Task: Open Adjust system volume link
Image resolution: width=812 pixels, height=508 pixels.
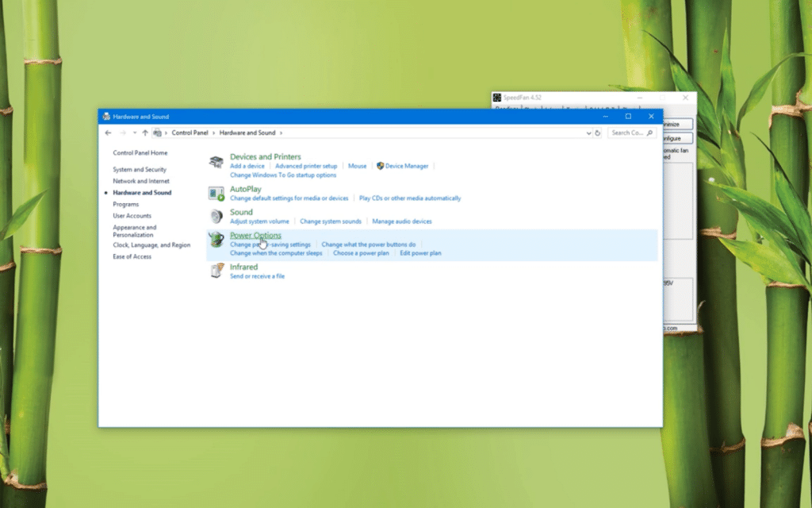Action: [x=259, y=221]
